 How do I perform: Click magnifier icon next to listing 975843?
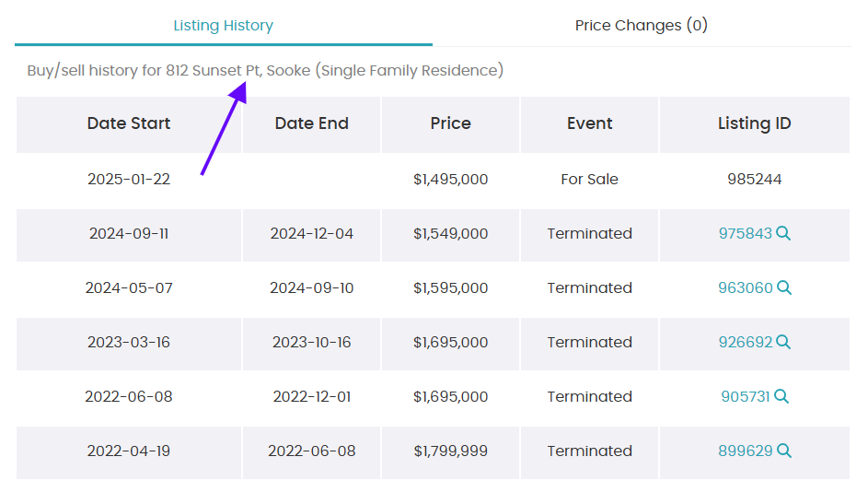[783, 233]
